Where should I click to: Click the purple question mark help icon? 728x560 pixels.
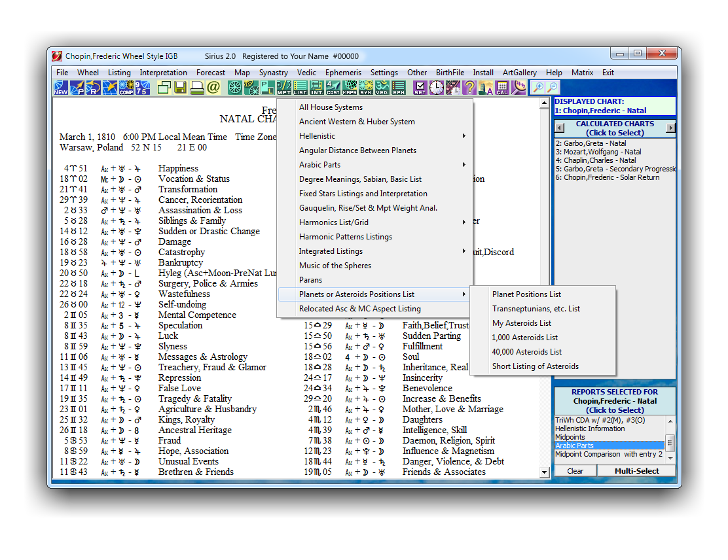point(469,87)
